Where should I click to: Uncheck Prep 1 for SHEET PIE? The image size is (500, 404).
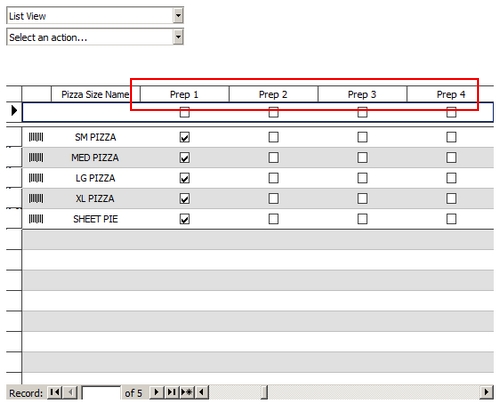coord(185,219)
